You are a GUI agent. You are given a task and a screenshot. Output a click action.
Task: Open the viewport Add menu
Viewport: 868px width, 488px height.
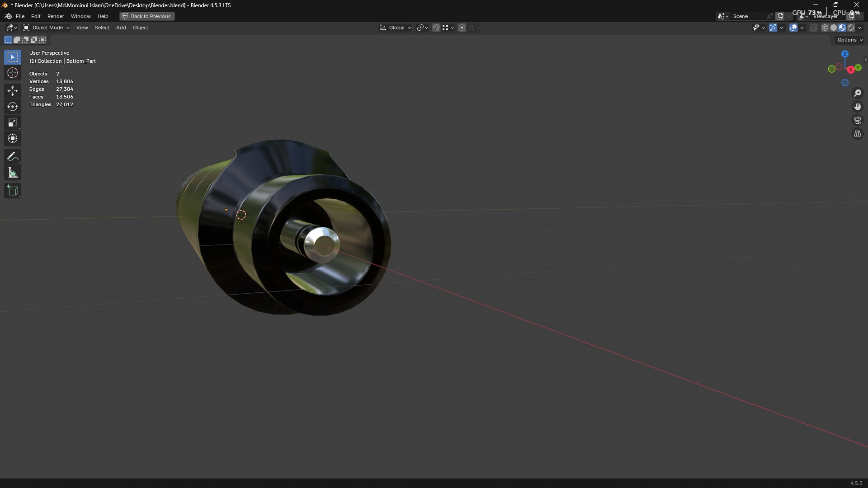[121, 28]
